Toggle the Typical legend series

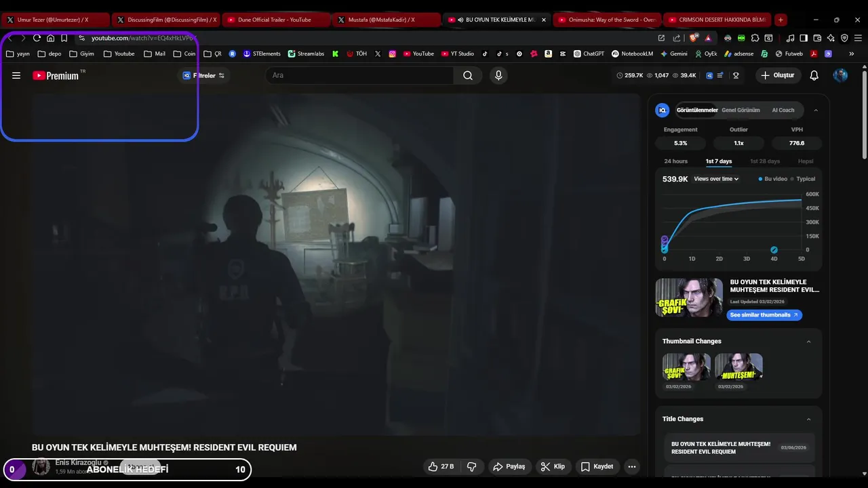pyautogui.click(x=803, y=179)
